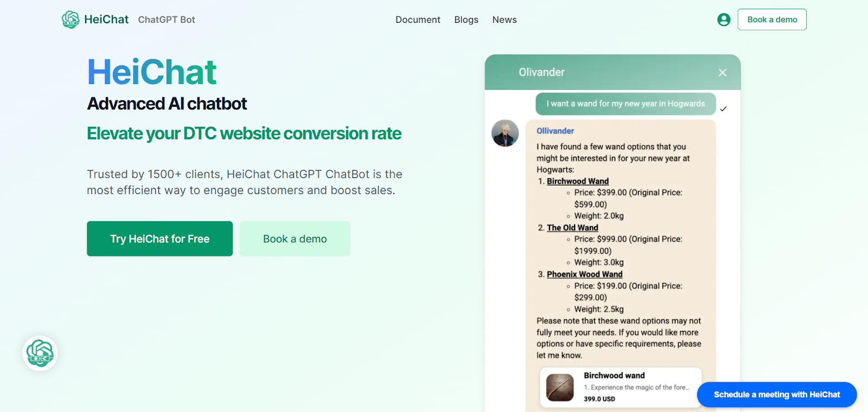This screenshot has height=412, width=868.
Task: Click the Ollivander sender name
Action: pos(555,131)
